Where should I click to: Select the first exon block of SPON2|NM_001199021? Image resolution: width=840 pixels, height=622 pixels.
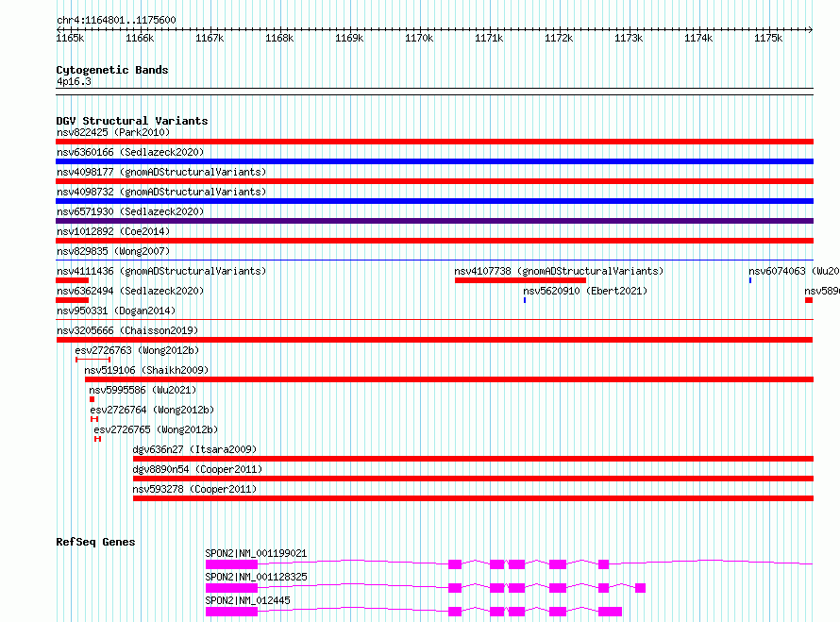(231, 564)
